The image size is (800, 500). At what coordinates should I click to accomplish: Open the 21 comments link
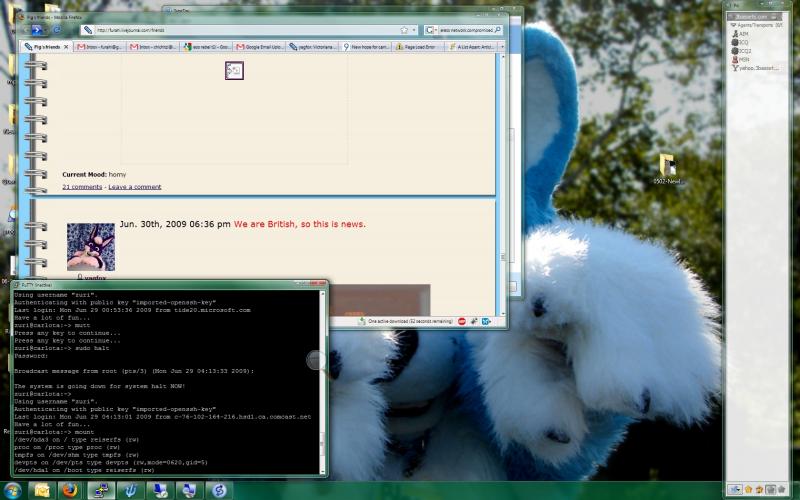(82, 186)
